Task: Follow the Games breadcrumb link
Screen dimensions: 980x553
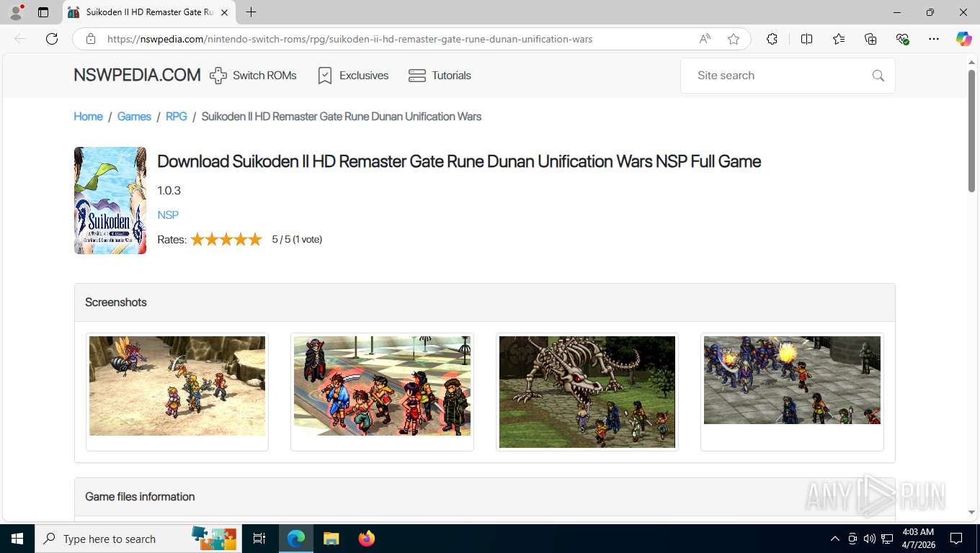Action: [x=134, y=116]
